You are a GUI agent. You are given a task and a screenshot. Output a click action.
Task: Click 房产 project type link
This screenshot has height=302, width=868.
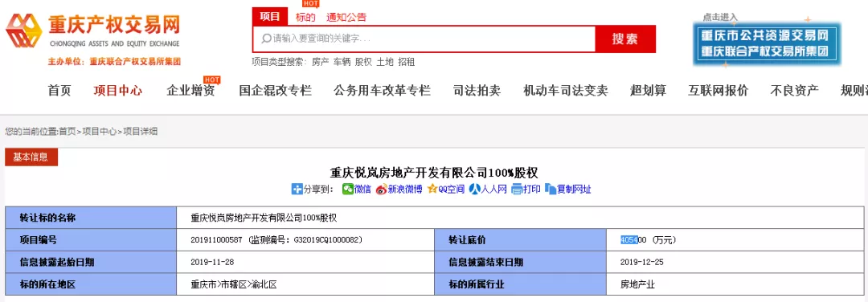coord(321,62)
